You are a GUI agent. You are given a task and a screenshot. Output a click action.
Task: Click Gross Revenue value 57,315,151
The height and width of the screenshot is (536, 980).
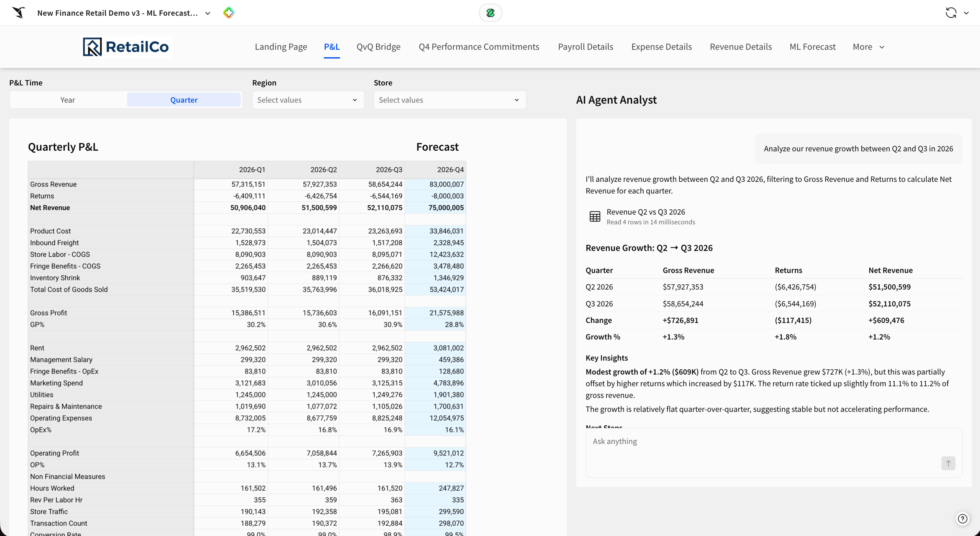pyautogui.click(x=248, y=184)
